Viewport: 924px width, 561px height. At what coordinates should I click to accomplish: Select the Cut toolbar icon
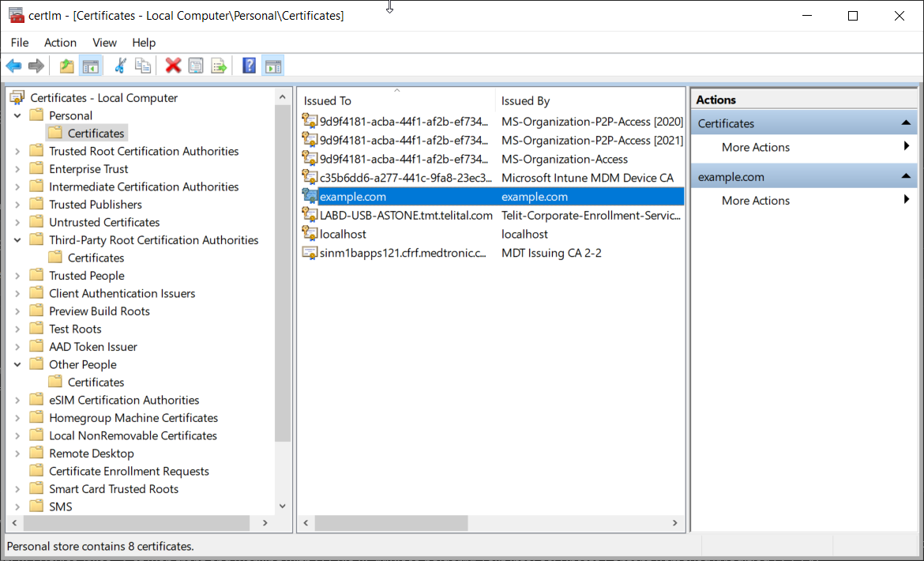120,66
